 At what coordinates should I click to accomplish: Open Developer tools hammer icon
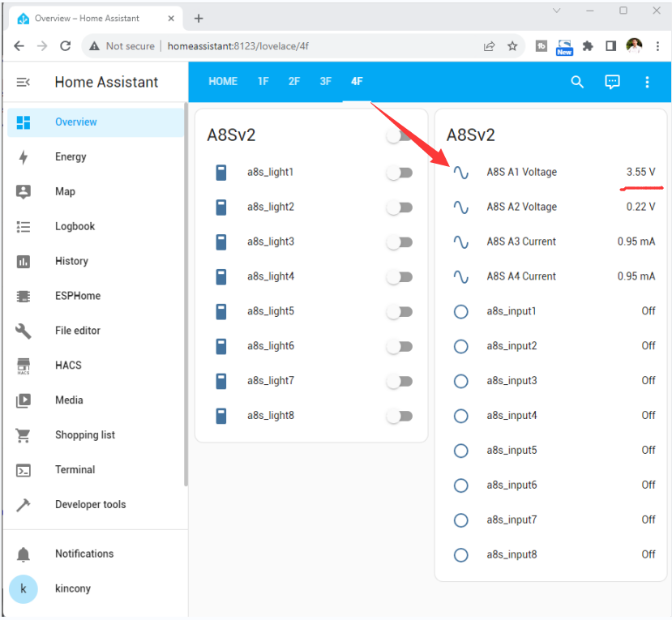coord(24,505)
